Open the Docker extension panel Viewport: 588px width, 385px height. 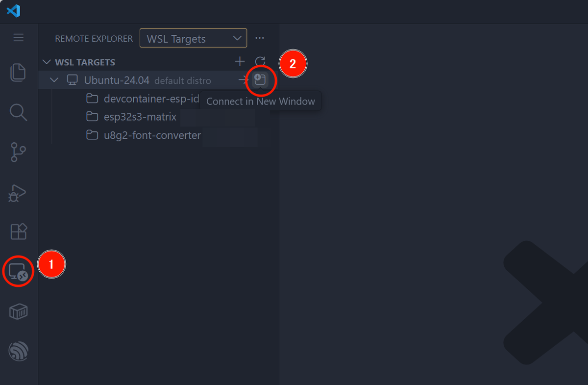[18, 311]
